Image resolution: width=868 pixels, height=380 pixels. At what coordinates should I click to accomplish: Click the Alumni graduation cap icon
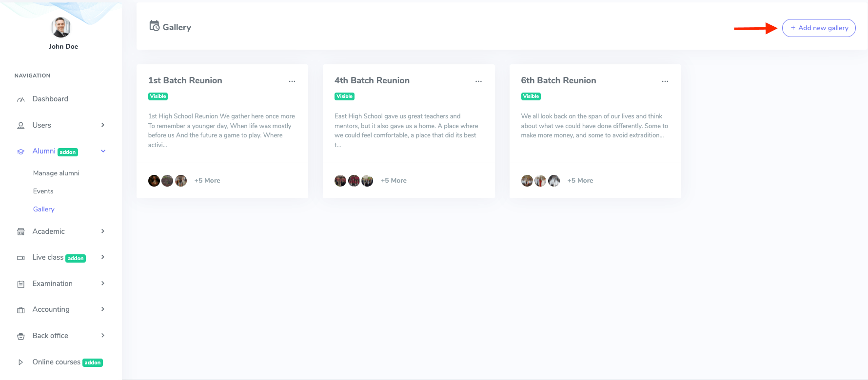21,152
